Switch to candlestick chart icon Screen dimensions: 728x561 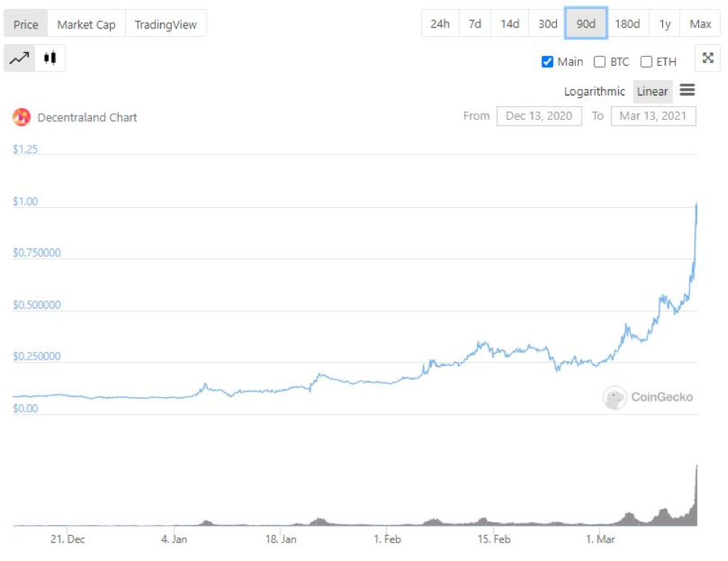click(x=50, y=58)
